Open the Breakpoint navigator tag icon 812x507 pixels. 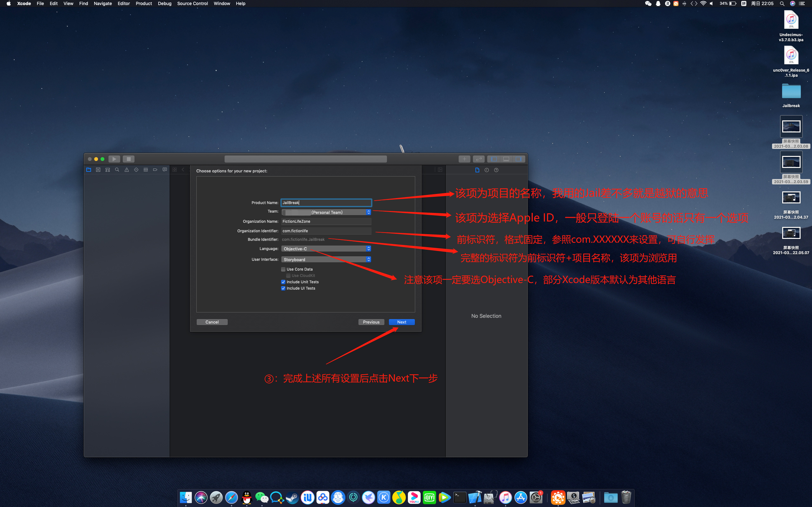pyautogui.click(x=155, y=170)
